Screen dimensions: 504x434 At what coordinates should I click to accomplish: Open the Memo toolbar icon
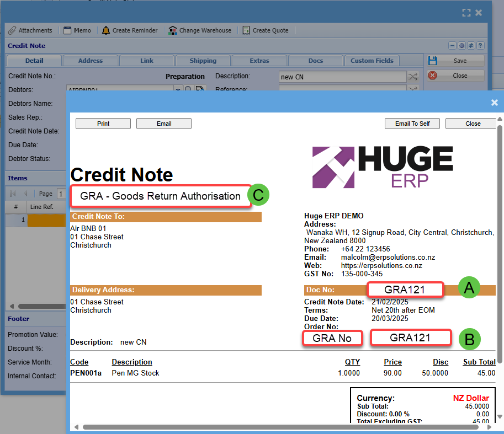click(67, 30)
